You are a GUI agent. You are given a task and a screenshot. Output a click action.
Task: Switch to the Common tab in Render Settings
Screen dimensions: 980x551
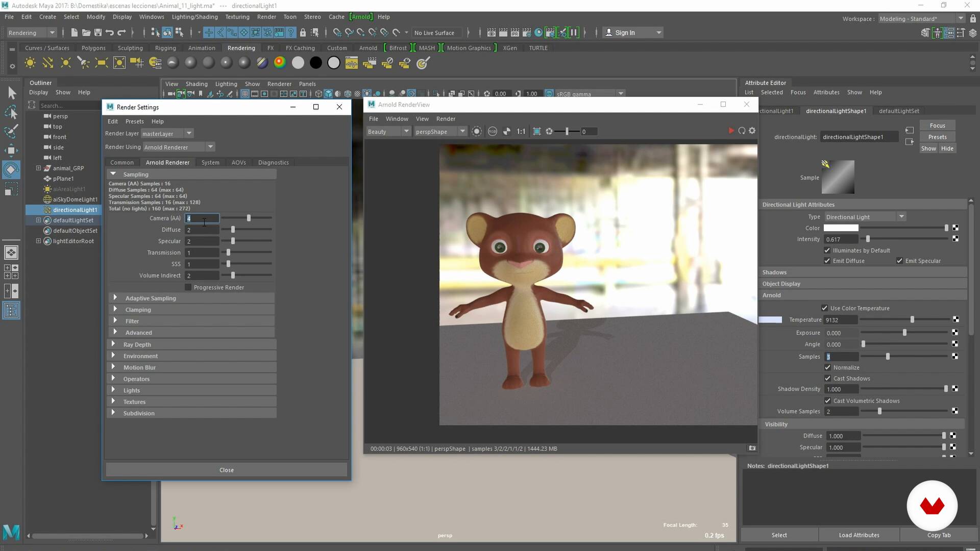pos(121,162)
